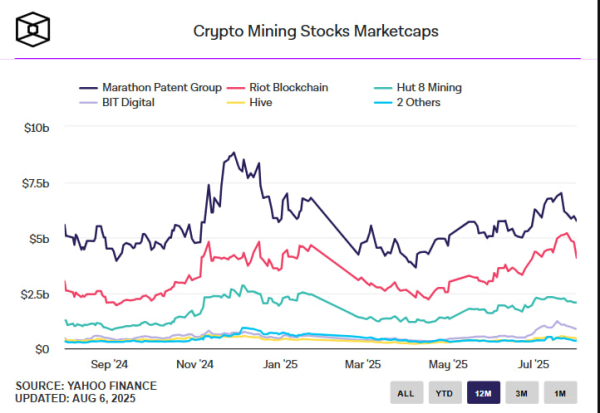This screenshot has height=413, width=600.
Task: Click The Block cube logo
Action: [x=33, y=29]
